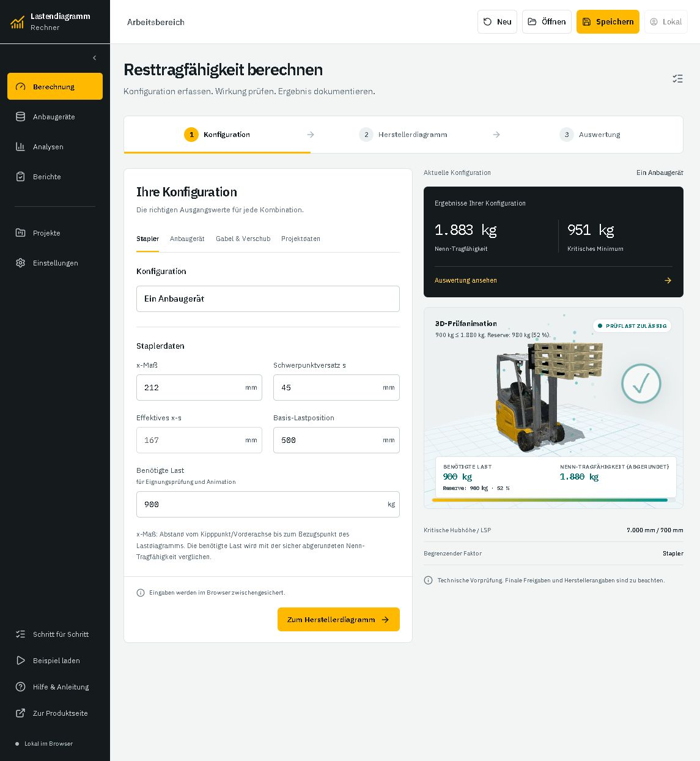Click the Beispiel laden play icon
The width and height of the screenshot is (700, 761).
point(20,660)
